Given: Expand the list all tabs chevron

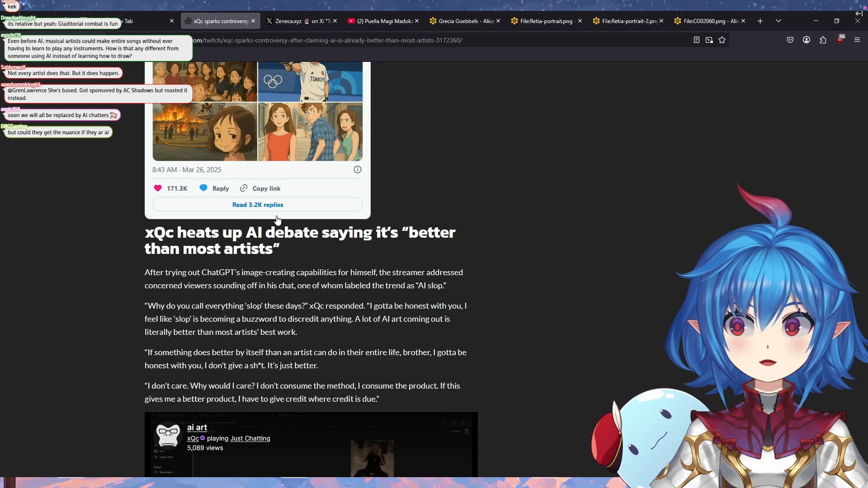Looking at the screenshot, I should [x=778, y=21].
